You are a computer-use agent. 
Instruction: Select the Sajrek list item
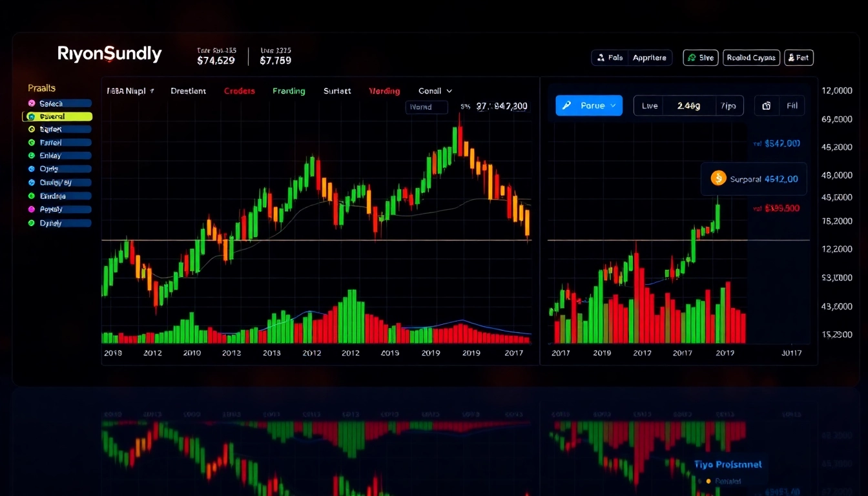(x=59, y=130)
